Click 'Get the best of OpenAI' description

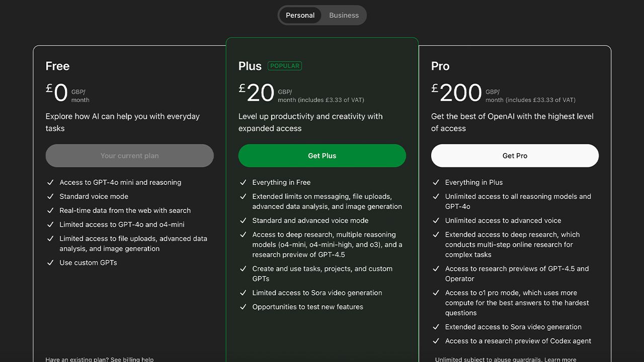coord(512,122)
